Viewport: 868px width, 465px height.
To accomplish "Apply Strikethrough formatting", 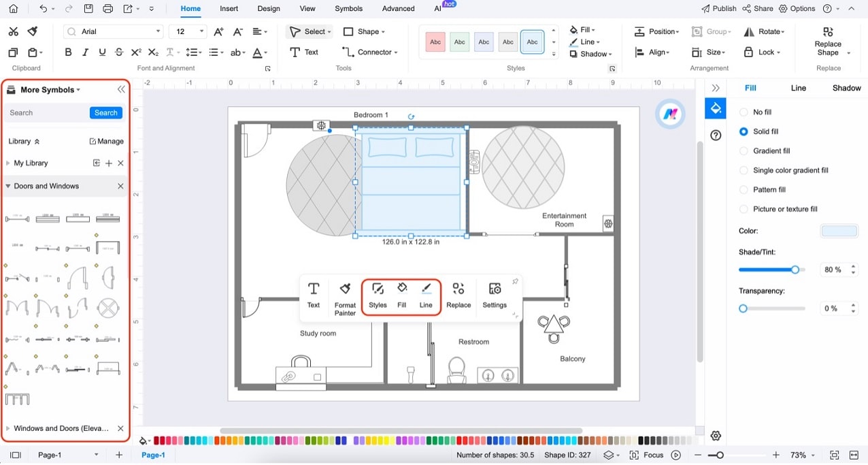I will pyautogui.click(x=119, y=52).
